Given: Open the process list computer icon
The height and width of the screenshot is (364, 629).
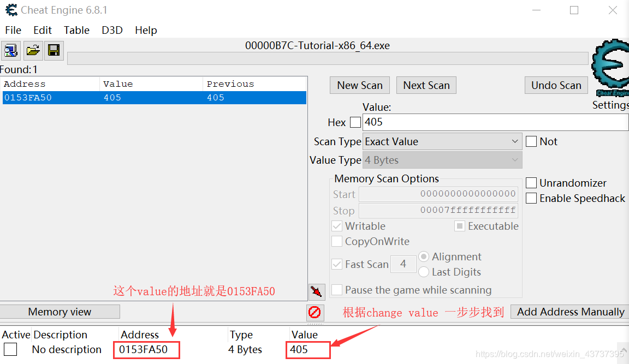Looking at the screenshot, I should pyautogui.click(x=11, y=50).
